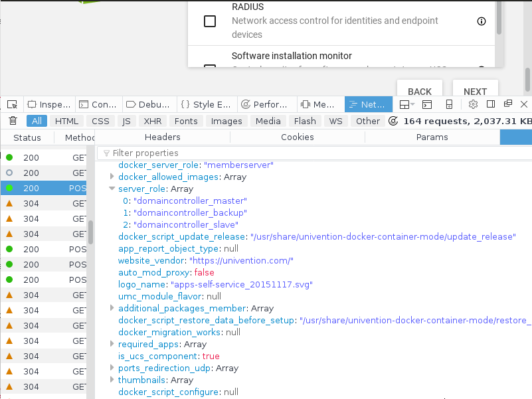Click the RADIUS info icon
The width and height of the screenshot is (532, 399).
(482, 21)
